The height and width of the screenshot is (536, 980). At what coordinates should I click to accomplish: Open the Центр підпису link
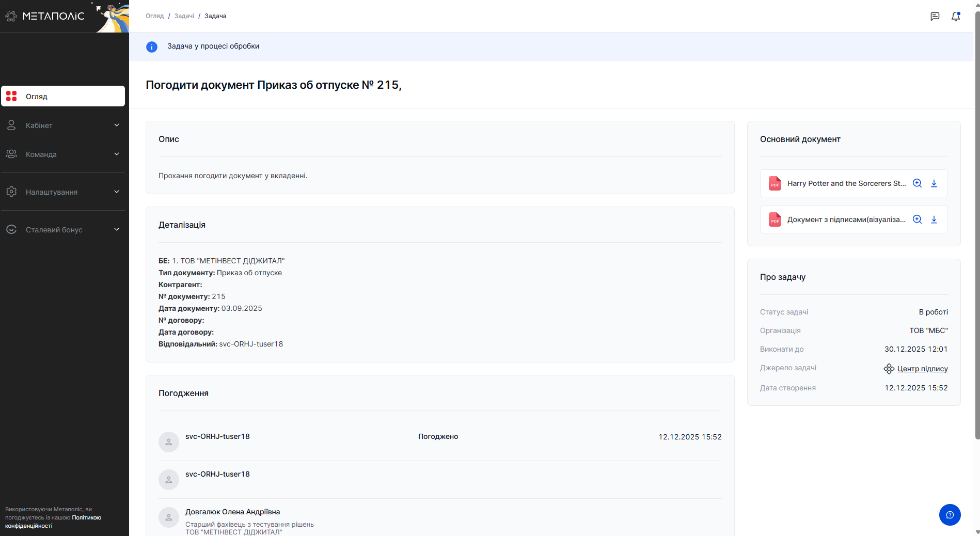click(922, 369)
